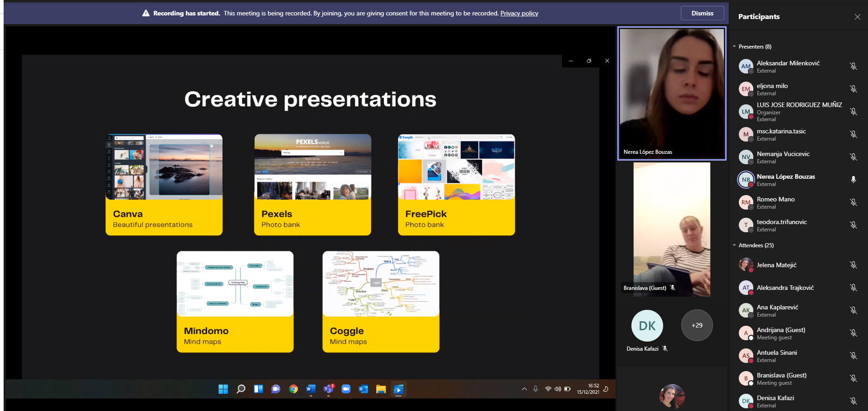Open the Privacy policy link
868x411 pixels.
(x=519, y=13)
